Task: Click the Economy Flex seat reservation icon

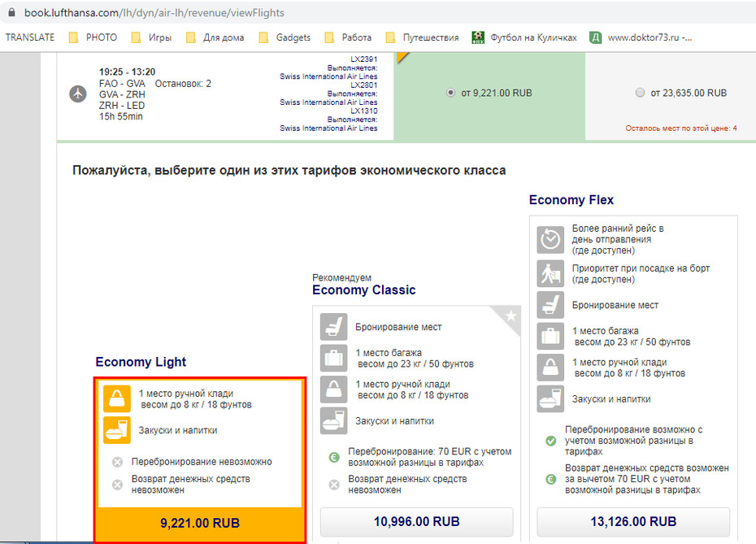Action: click(x=550, y=305)
